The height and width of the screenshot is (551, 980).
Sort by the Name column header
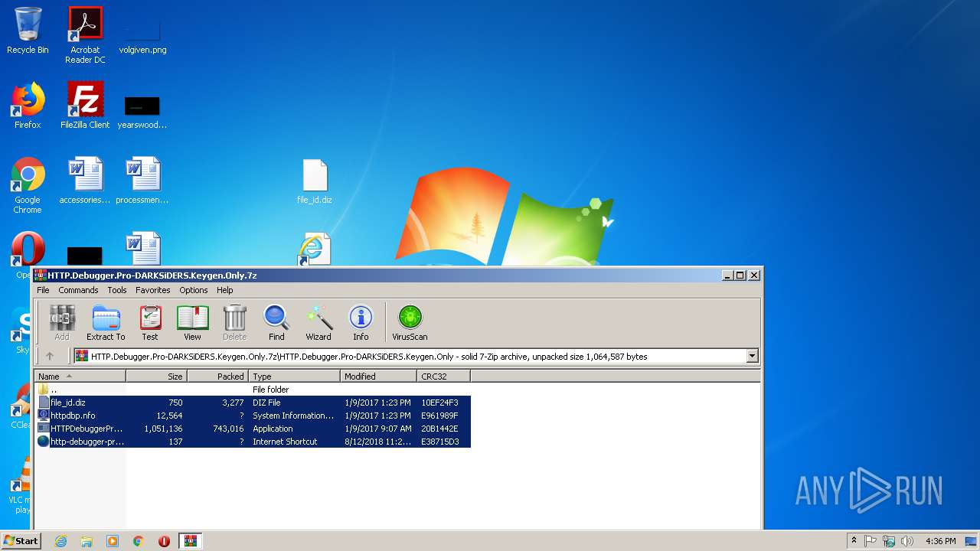[x=80, y=376]
